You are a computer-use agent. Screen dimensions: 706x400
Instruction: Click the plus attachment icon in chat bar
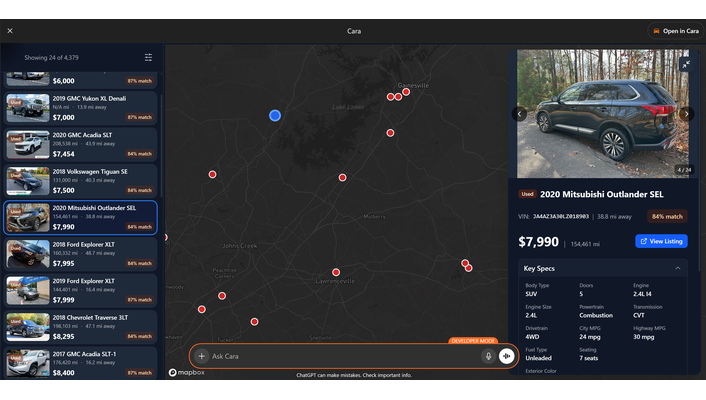(202, 356)
